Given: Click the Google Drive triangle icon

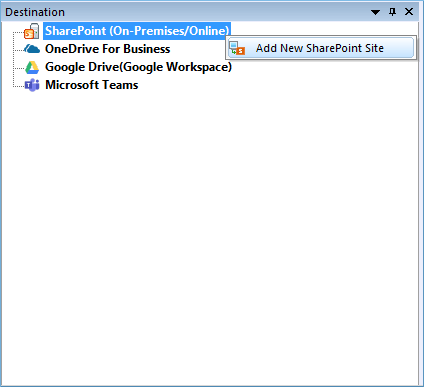Looking at the screenshot, I should pos(32,67).
